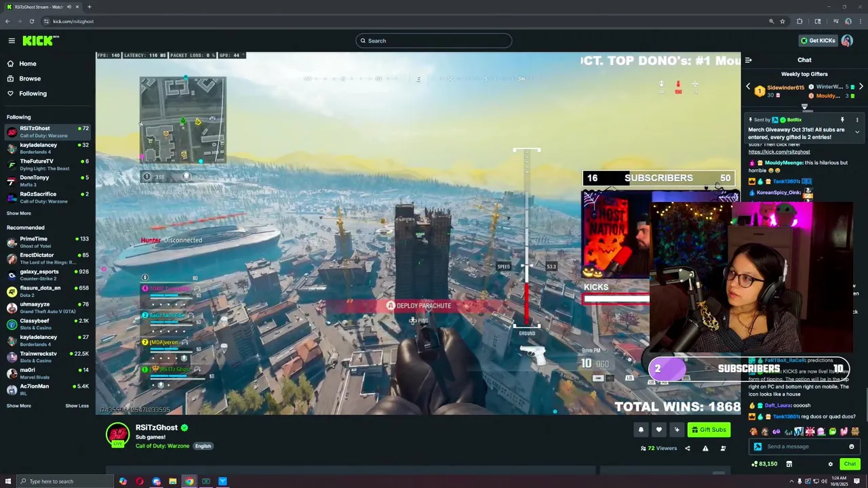Click top gifter Sidewinder615
Screen dimensions: 868x488
coord(785,87)
